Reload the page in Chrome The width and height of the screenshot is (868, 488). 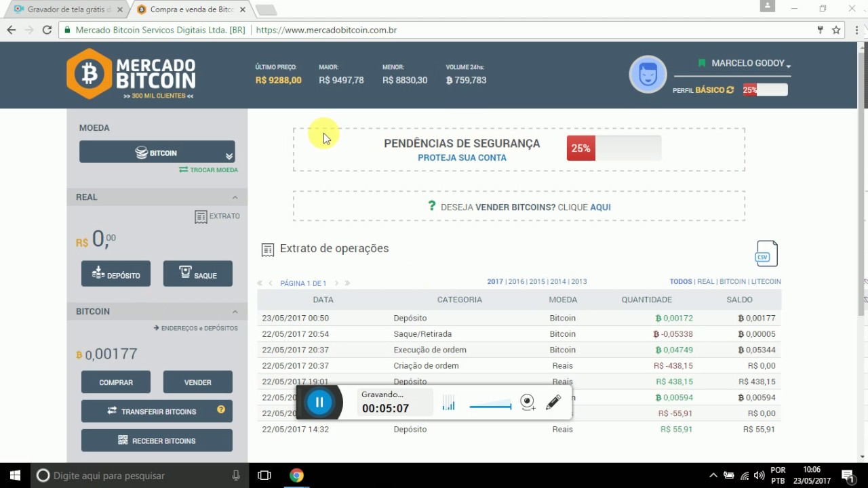click(x=47, y=30)
